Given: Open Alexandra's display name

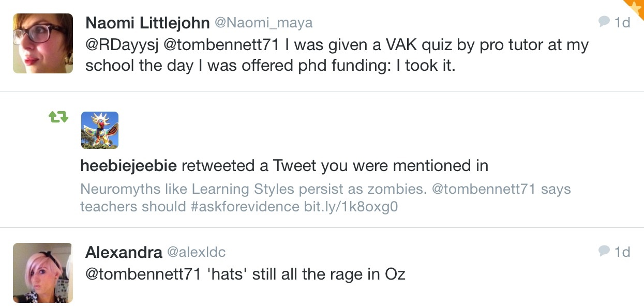Looking at the screenshot, I should pyautogui.click(x=124, y=252).
